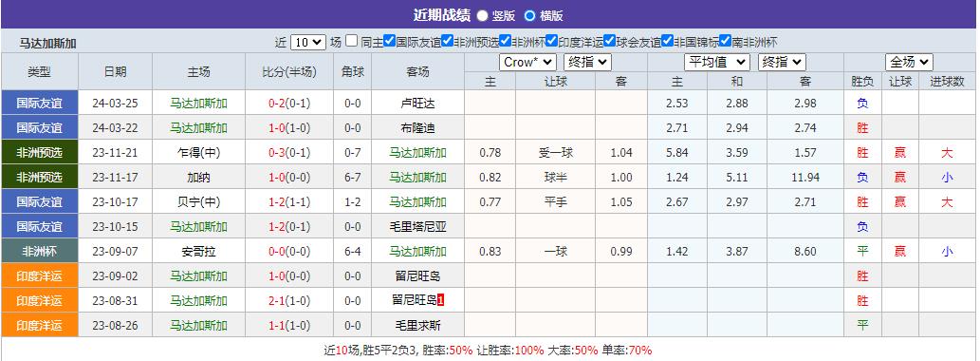
Task: Click the 国际友谊 tag on the 23-10-15 row
Action: 40,226
